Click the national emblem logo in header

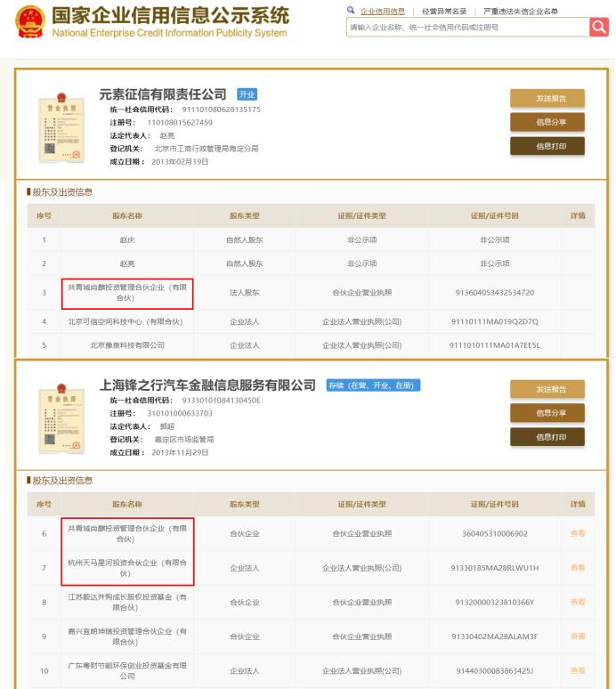[30, 21]
